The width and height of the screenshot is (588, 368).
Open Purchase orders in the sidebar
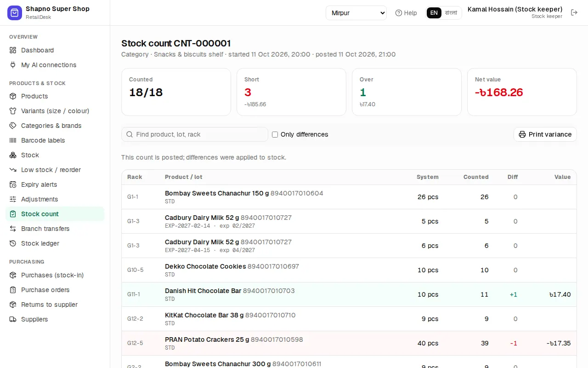pos(55,290)
